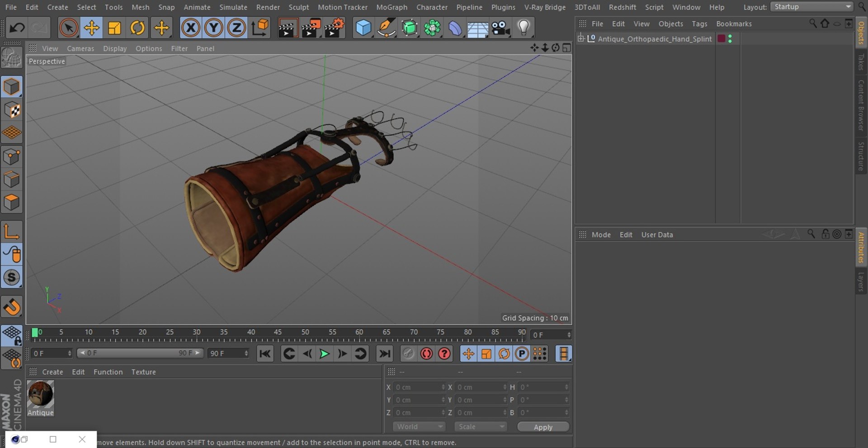The image size is (868, 448).
Task: Toggle editor visibility dots for Antique_Orthopaedic_Hand_Splint
Action: [x=730, y=39]
